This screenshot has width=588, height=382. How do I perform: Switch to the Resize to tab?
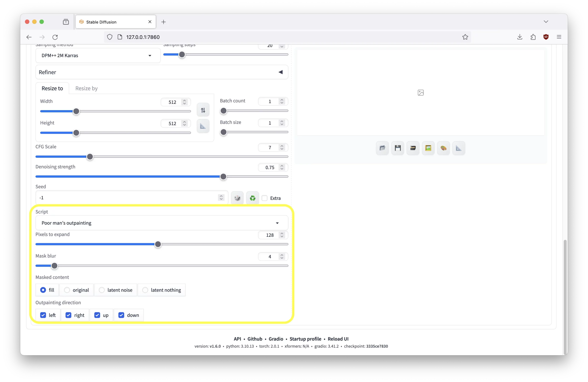tap(52, 88)
